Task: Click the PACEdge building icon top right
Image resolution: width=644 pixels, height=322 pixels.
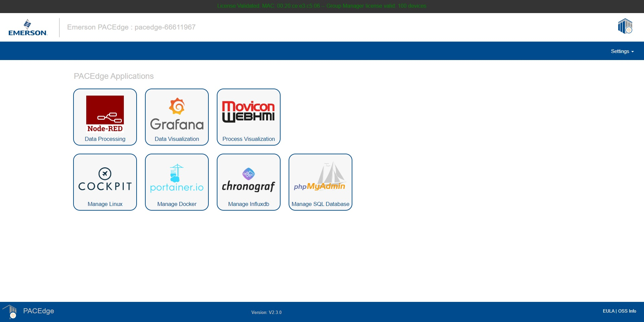Action: pos(625,26)
